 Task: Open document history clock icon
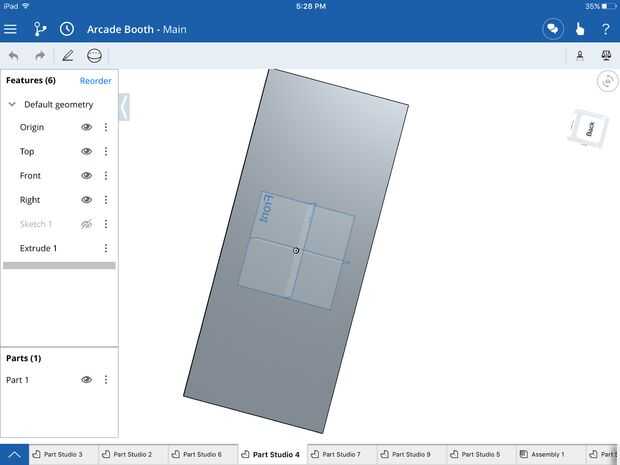pyautogui.click(x=67, y=29)
